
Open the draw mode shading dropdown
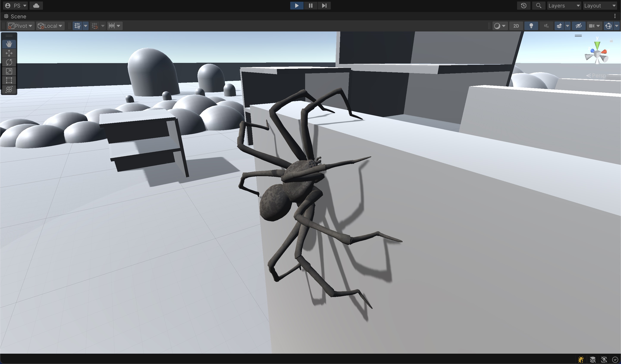pyautogui.click(x=500, y=26)
